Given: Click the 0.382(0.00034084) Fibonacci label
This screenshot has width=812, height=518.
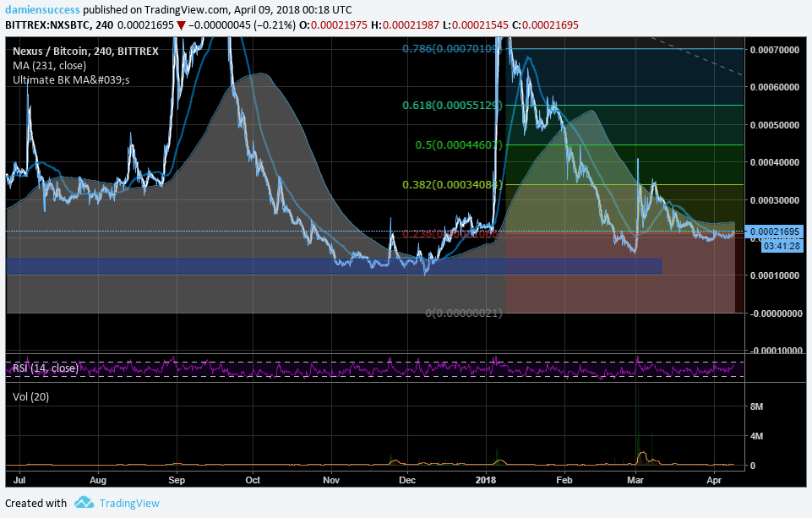Looking at the screenshot, I should click(452, 184).
